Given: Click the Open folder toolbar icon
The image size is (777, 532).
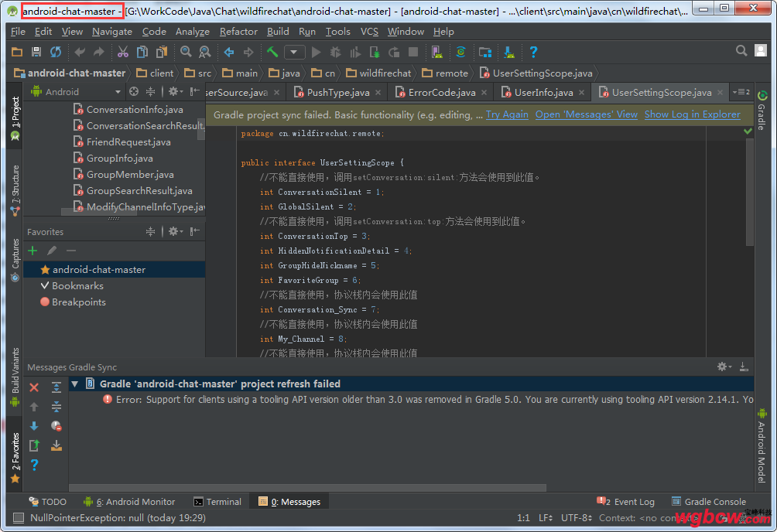Looking at the screenshot, I should tap(17, 52).
